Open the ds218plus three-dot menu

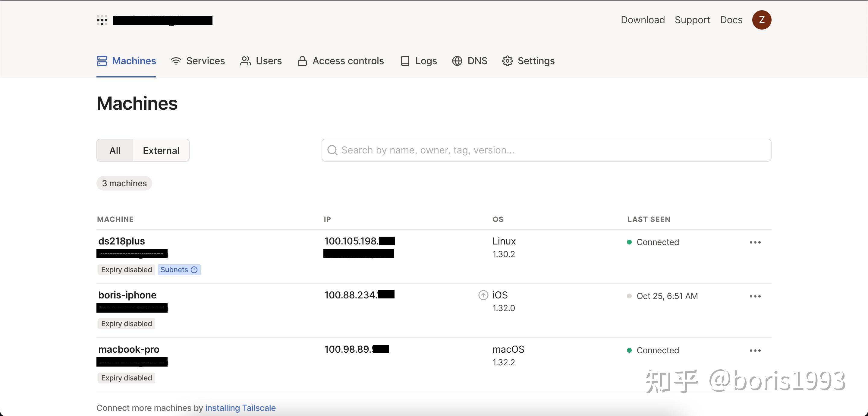755,242
